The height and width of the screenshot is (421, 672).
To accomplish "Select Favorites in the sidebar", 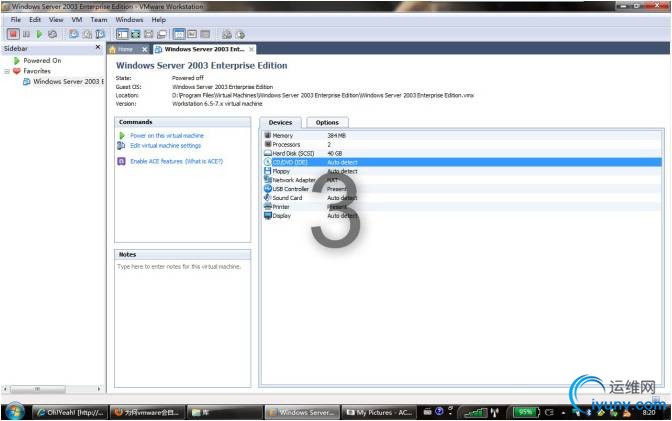I will [37, 71].
